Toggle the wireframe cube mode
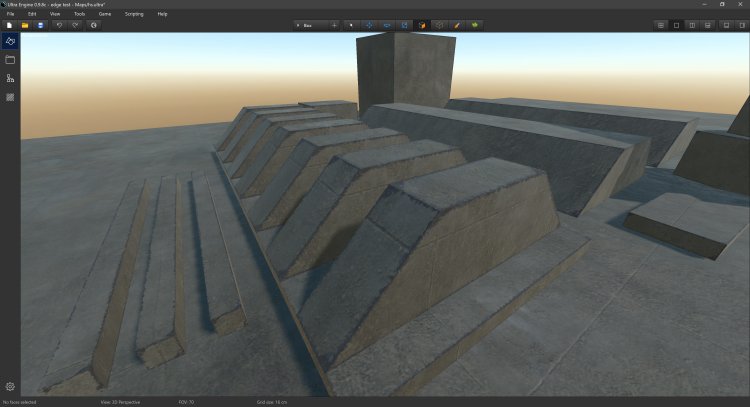Screen dimensions: 750x407 click(x=439, y=25)
